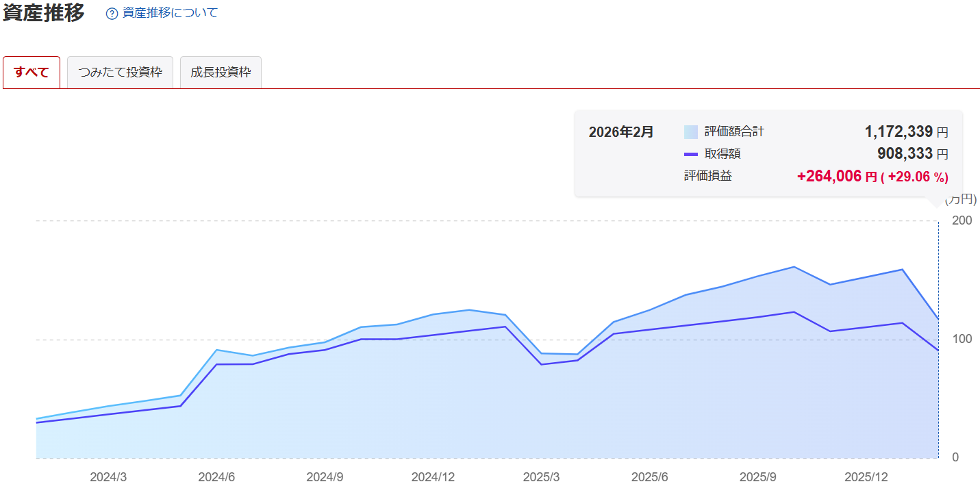Click the light blue 評価額合計 legend swatch
This screenshot has width=980, height=497.
pos(691,132)
